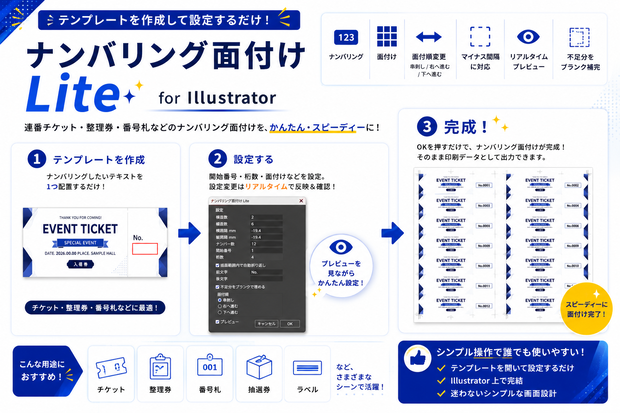Click the リアルタイム orange text
The height and width of the screenshot is (413, 620).
tap(266, 186)
